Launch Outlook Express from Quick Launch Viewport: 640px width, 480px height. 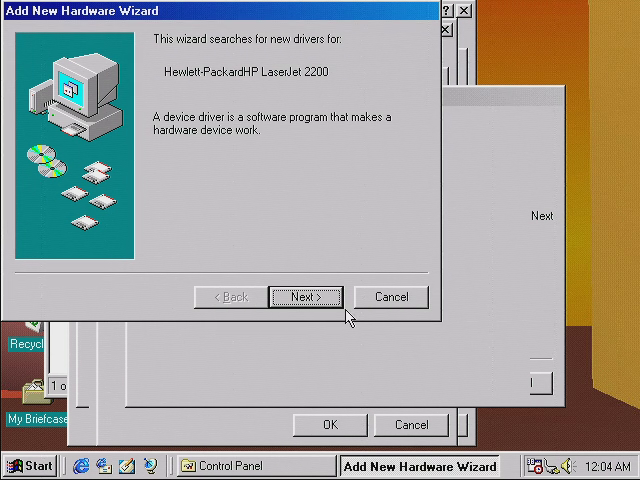point(104,466)
